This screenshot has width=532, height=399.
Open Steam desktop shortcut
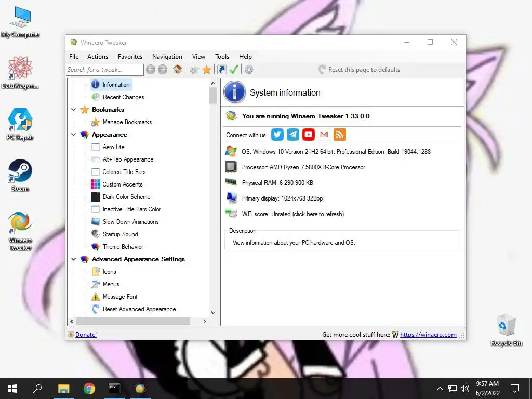(20, 176)
